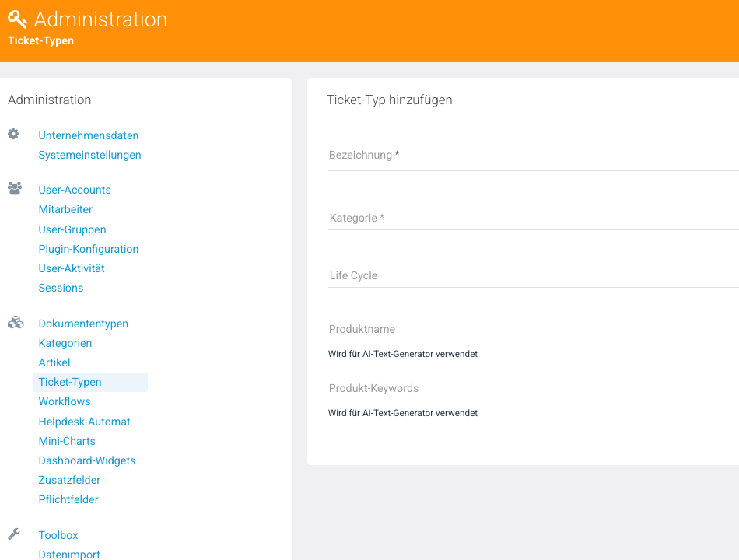This screenshot has width=739, height=560.
Task: Open Plugin-Konfiguration
Action: (89, 249)
